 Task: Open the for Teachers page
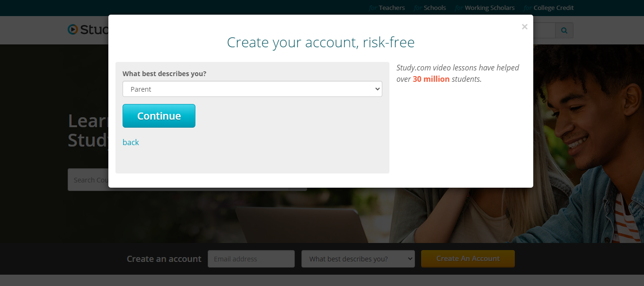[x=387, y=8]
